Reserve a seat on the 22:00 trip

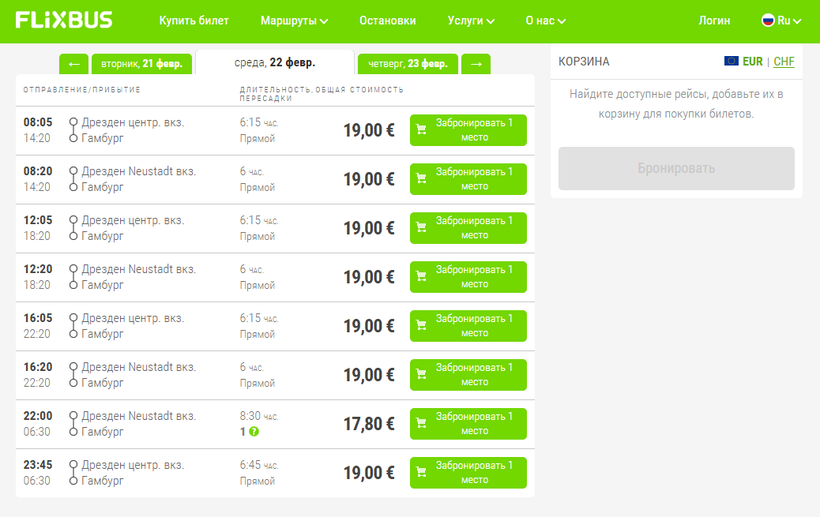click(468, 424)
